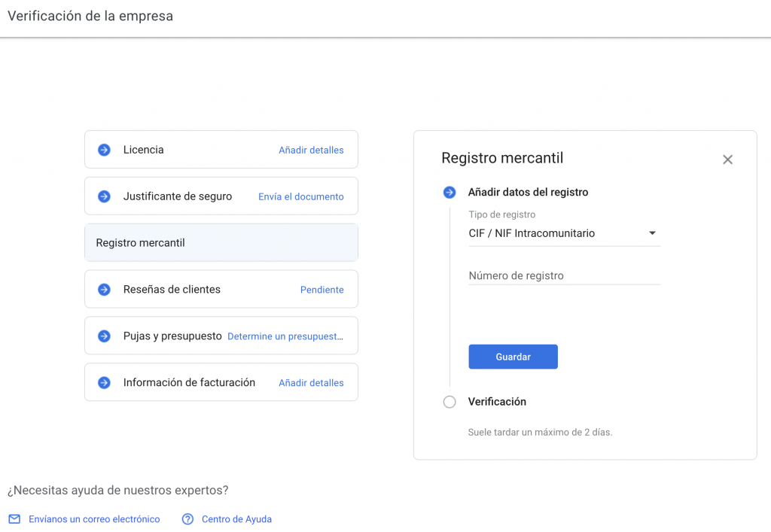Close the Registro mercantil panel
The image size is (771, 532).
[727, 160]
